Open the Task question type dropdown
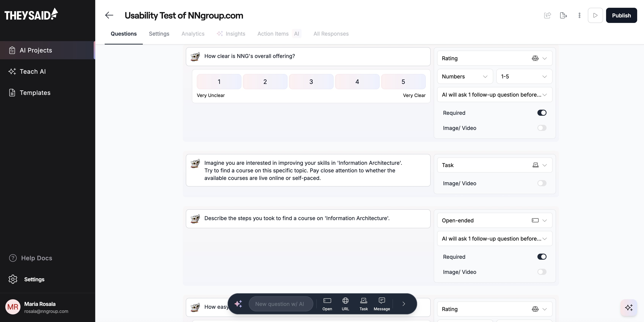The width and height of the screenshot is (644, 322). [x=495, y=165]
